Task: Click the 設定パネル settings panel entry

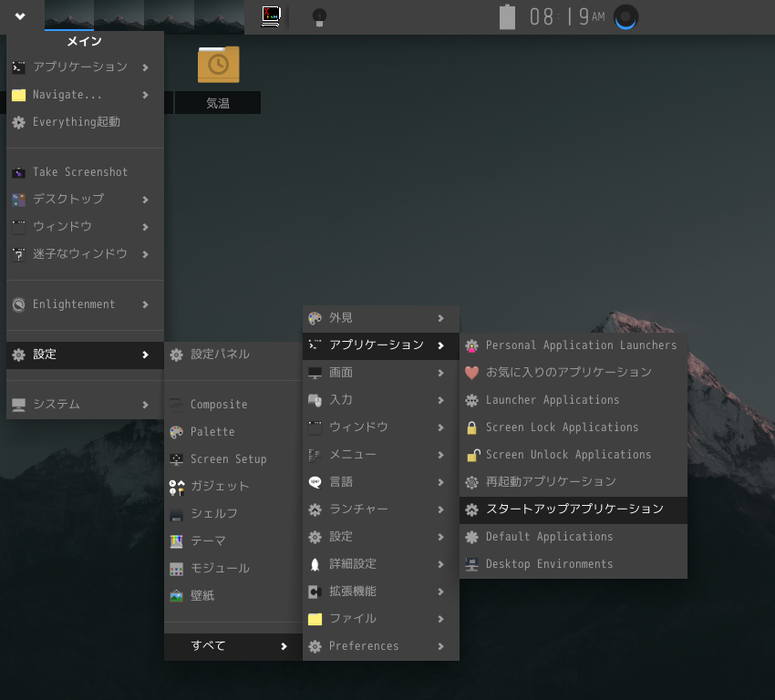Action: 219,355
